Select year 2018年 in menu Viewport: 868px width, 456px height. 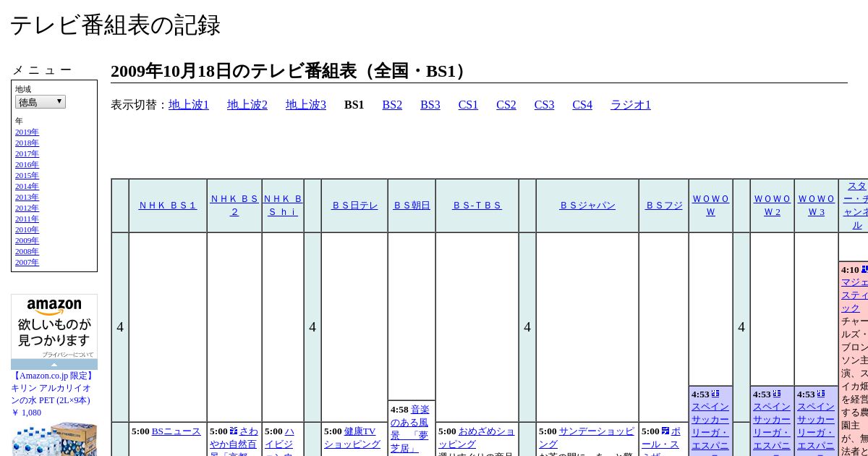(x=27, y=143)
